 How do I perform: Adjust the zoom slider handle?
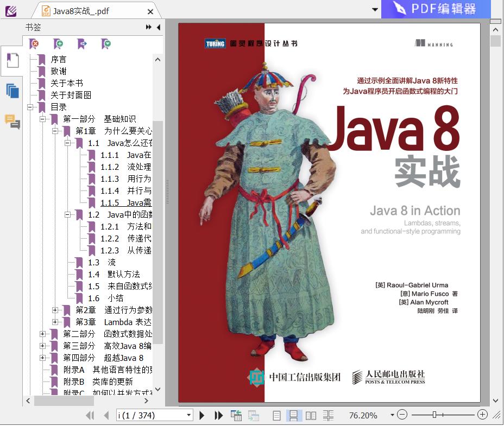[x=434, y=415]
